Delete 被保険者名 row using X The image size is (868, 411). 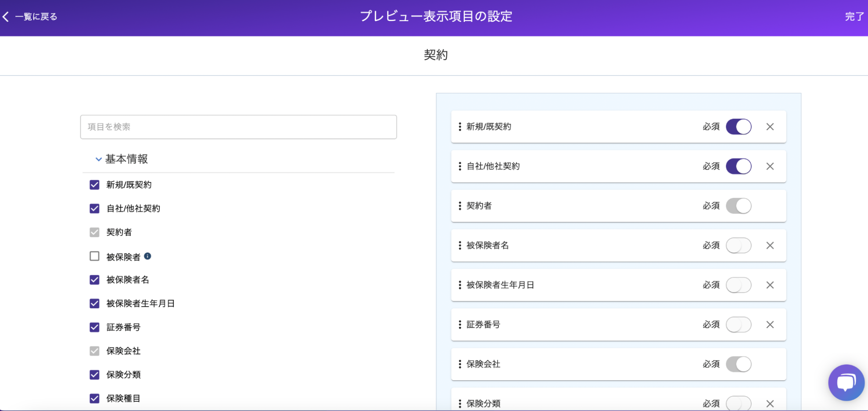[770, 246]
